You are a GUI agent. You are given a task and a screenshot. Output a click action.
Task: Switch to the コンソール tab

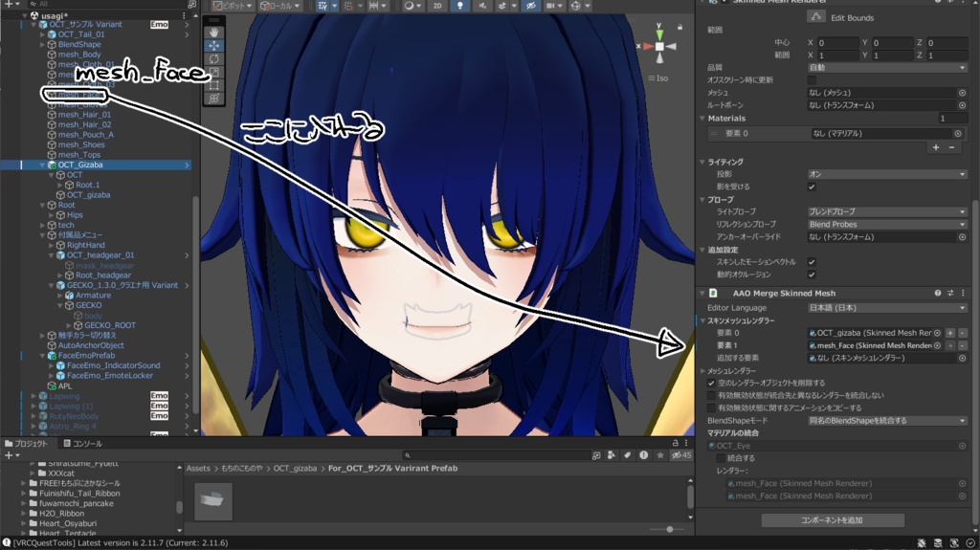83,444
